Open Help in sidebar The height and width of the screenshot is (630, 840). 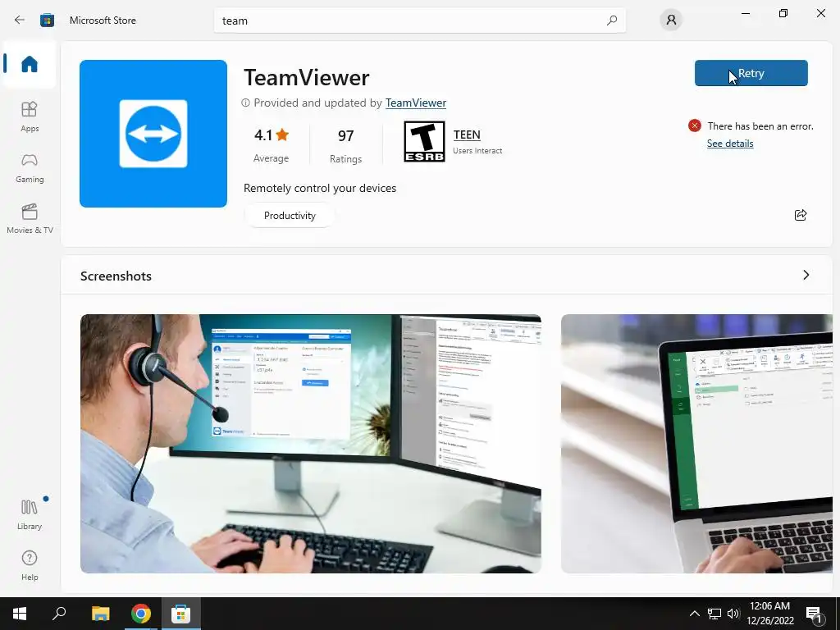pyautogui.click(x=30, y=566)
